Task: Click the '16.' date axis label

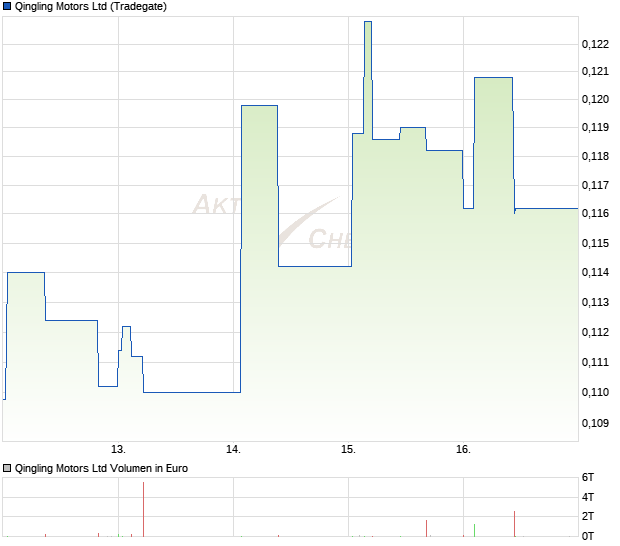Action: pos(463,450)
